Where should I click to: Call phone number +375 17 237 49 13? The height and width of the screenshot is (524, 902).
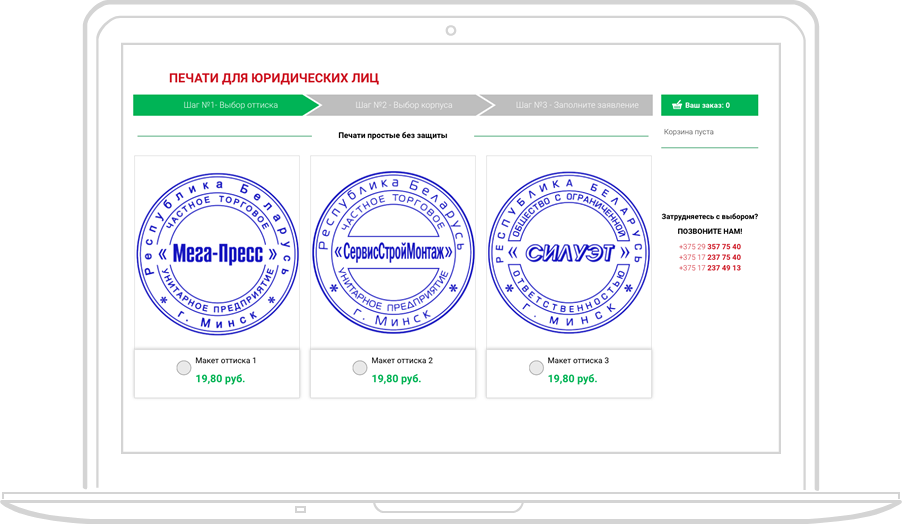709,268
